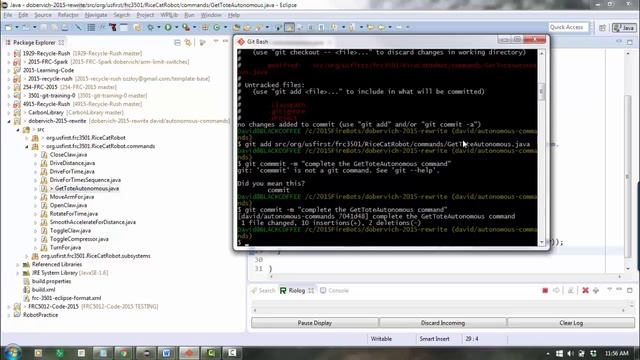Open Chrome from the taskbar
Image resolution: width=640 pixels, height=360 pixels.
pyautogui.click(x=124, y=353)
